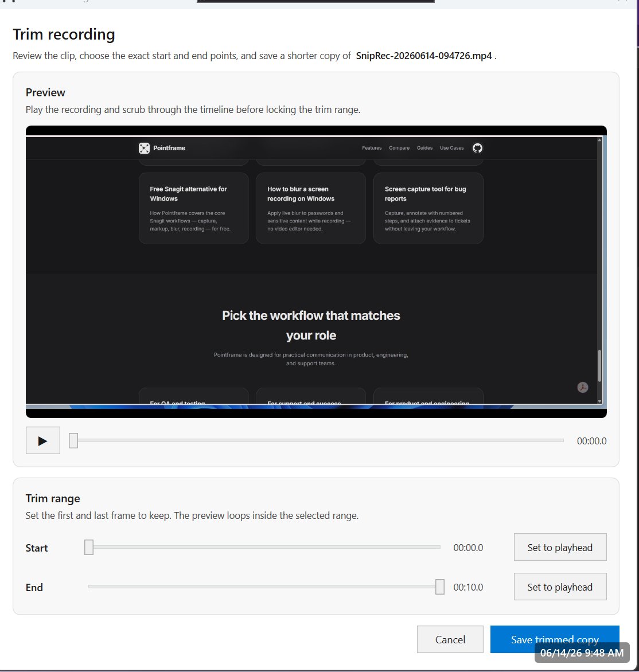The height and width of the screenshot is (672, 639).
Task: Save trimmed copy
Action: (555, 639)
